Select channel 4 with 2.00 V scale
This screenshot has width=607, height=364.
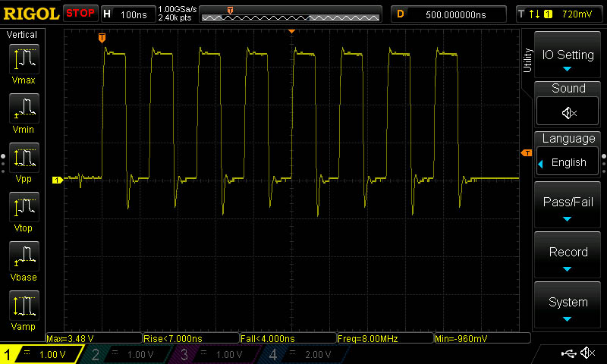pyautogui.click(x=304, y=354)
